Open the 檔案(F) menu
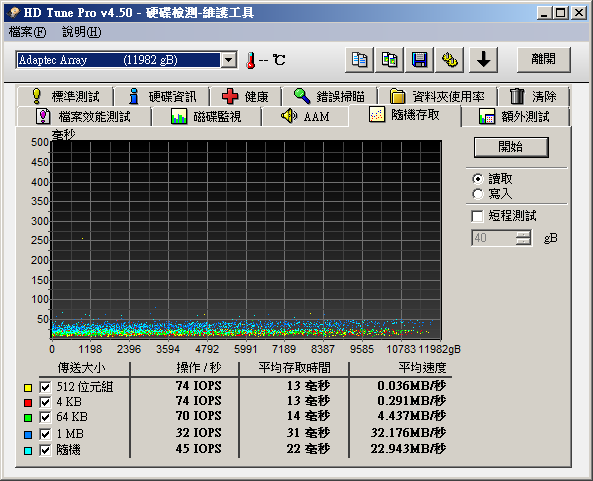The width and height of the screenshot is (593, 481). 27,32
